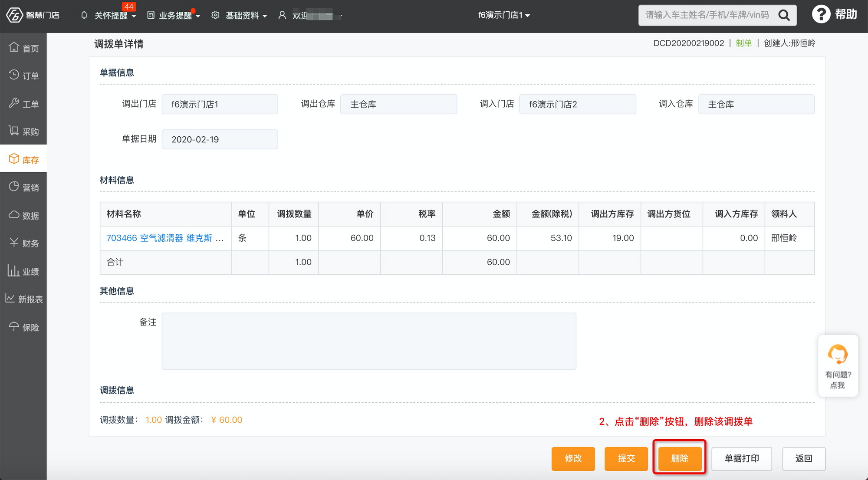Click the 调拨数量 column header

(x=294, y=214)
